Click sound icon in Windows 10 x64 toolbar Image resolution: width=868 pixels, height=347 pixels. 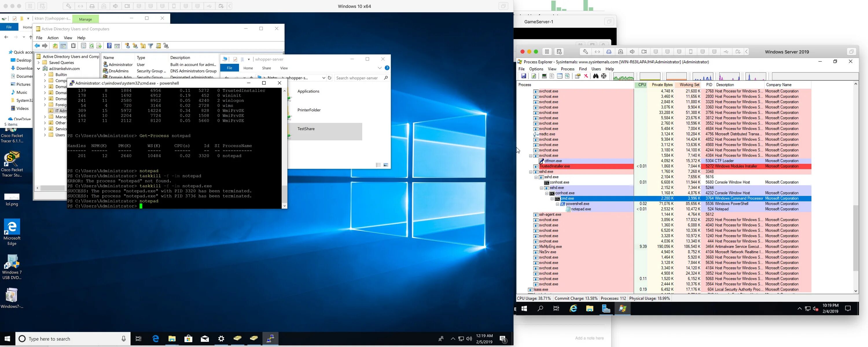click(x=115, y=6)
